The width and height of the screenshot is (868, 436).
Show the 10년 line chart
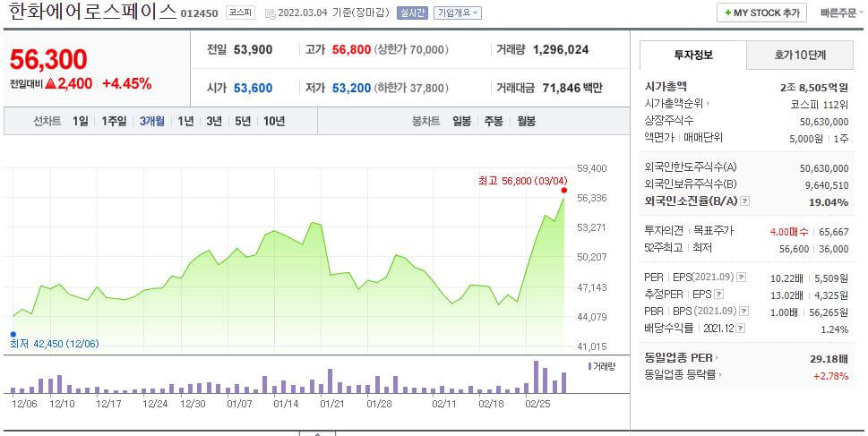click(x=274, y=121)
